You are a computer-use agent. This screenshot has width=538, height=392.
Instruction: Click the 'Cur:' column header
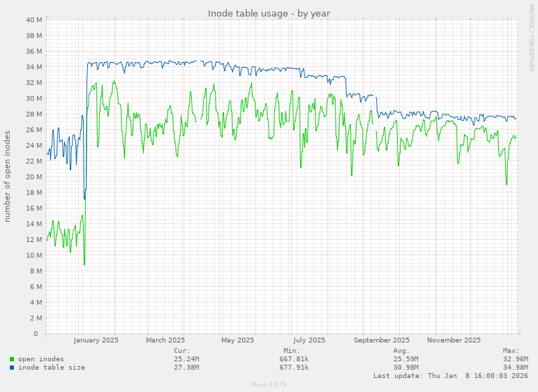point(182,351)
